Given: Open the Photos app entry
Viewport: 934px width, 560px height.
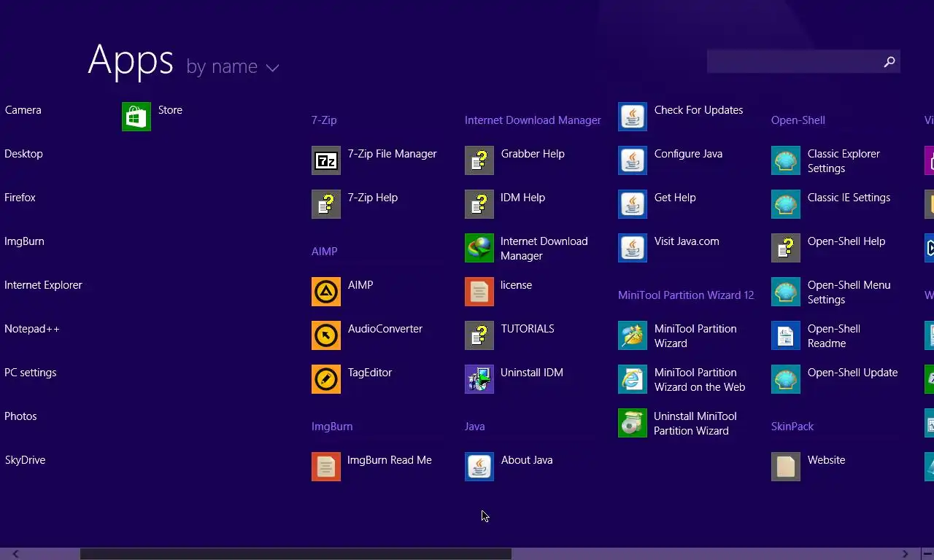Looking at the screenshot, I should coord(20,416).
